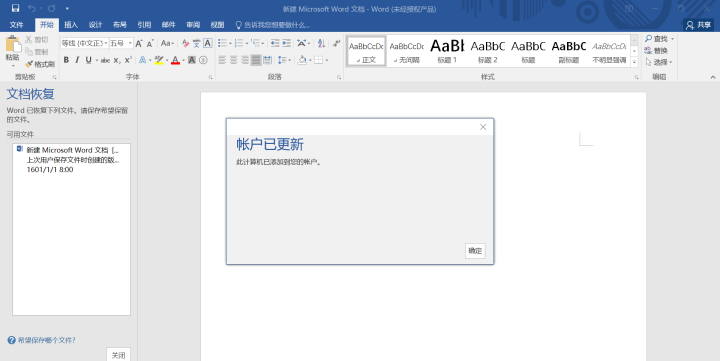
Task: Switch to the Design (设计) tab
Action: pos(95,25)
